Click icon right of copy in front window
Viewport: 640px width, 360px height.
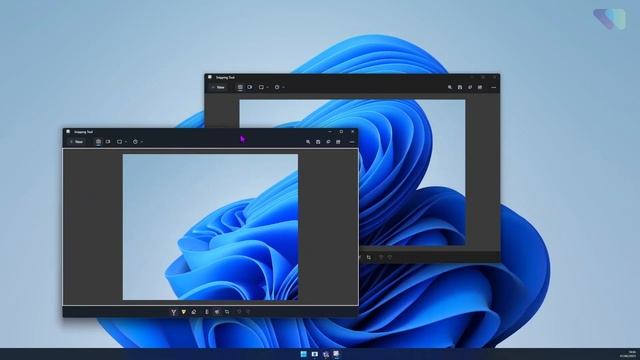(338, 142)
